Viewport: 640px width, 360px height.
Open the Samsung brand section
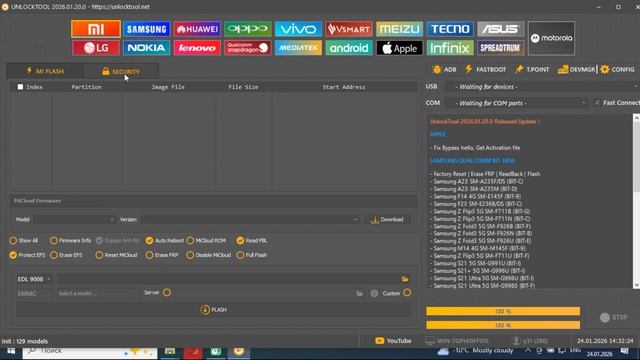pos(147,29)
